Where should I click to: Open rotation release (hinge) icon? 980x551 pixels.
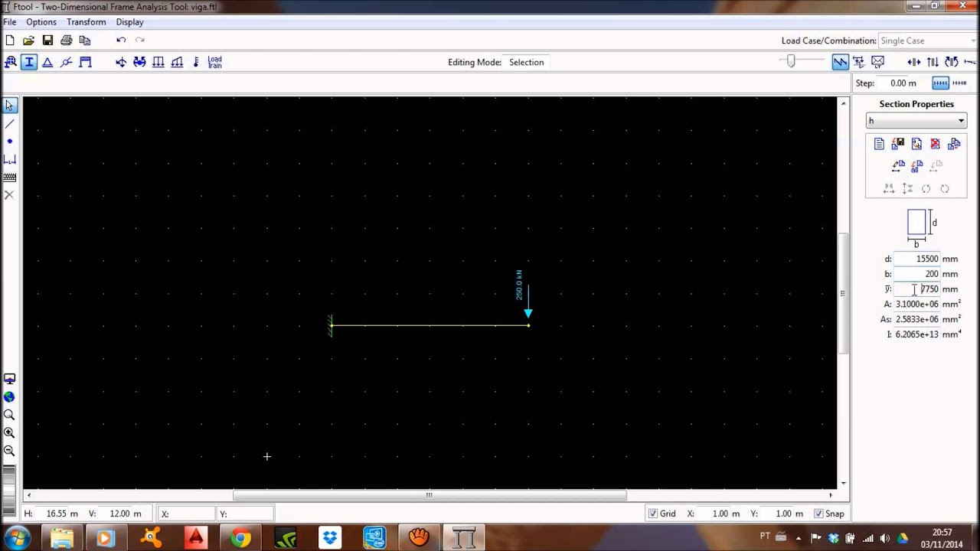(67, 62)
